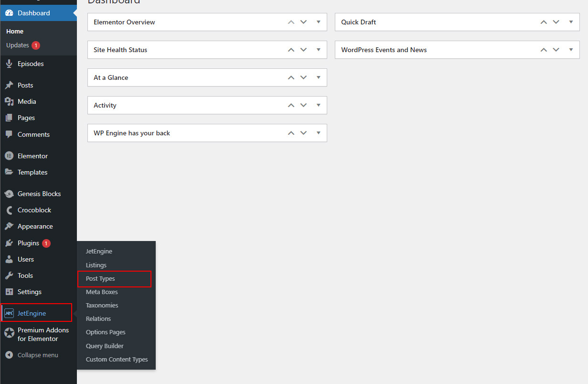Move Quick Draft widget down
The height and width of the screenshot is (384, 588).
(x=556, y=22)
